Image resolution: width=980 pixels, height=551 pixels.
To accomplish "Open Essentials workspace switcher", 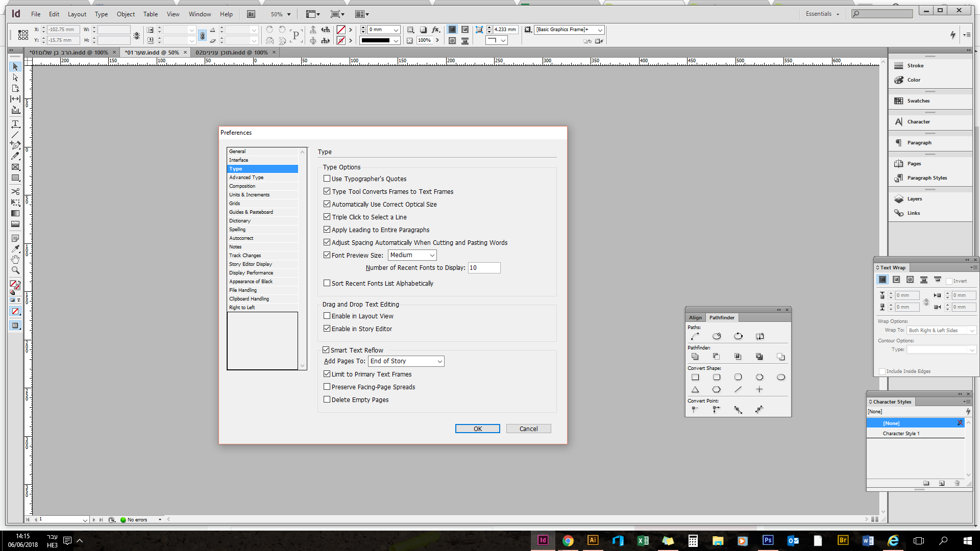I will pyautogui.click(x=822, y=14).
